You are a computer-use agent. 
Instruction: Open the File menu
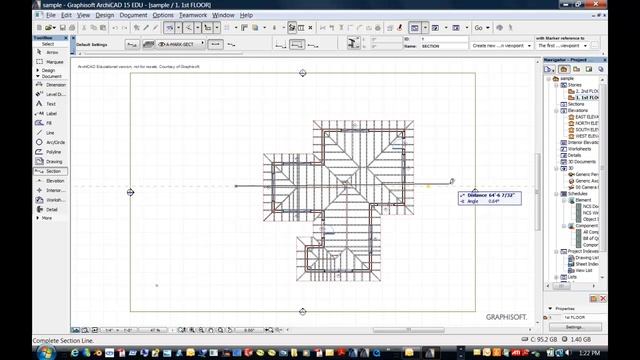51,15
